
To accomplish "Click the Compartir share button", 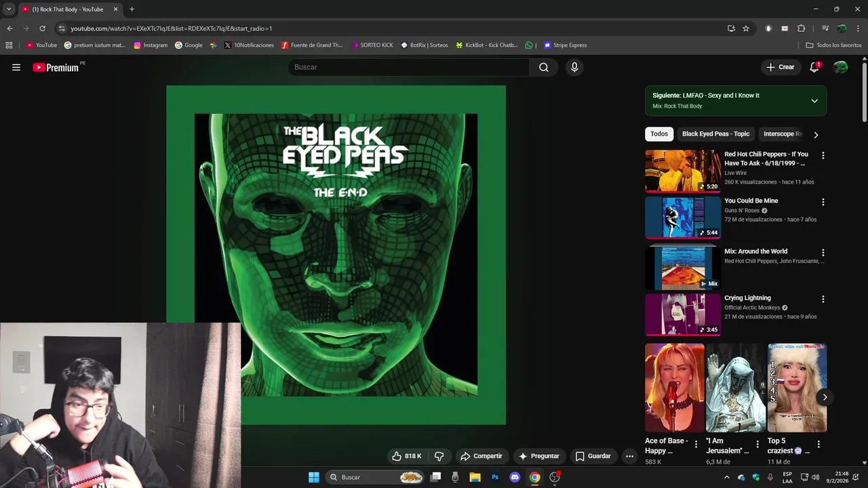I will pos(481,456).
